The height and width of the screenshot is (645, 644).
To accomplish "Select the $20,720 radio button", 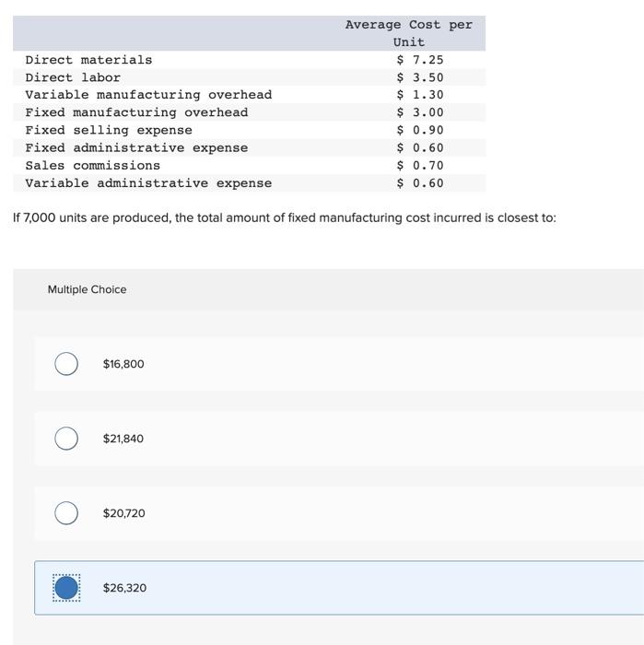I will pyautogui.click(x=66, y=513).
